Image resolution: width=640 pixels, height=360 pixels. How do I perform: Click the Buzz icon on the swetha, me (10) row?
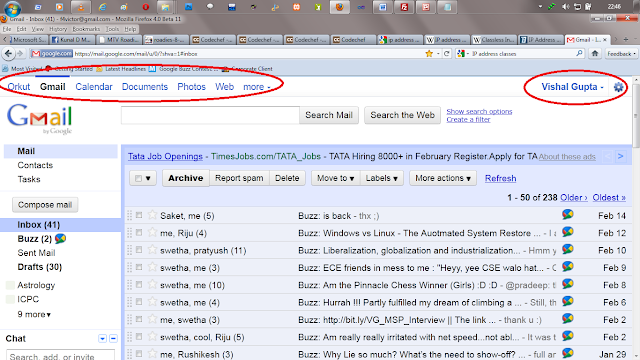click(x=567, y=284)
